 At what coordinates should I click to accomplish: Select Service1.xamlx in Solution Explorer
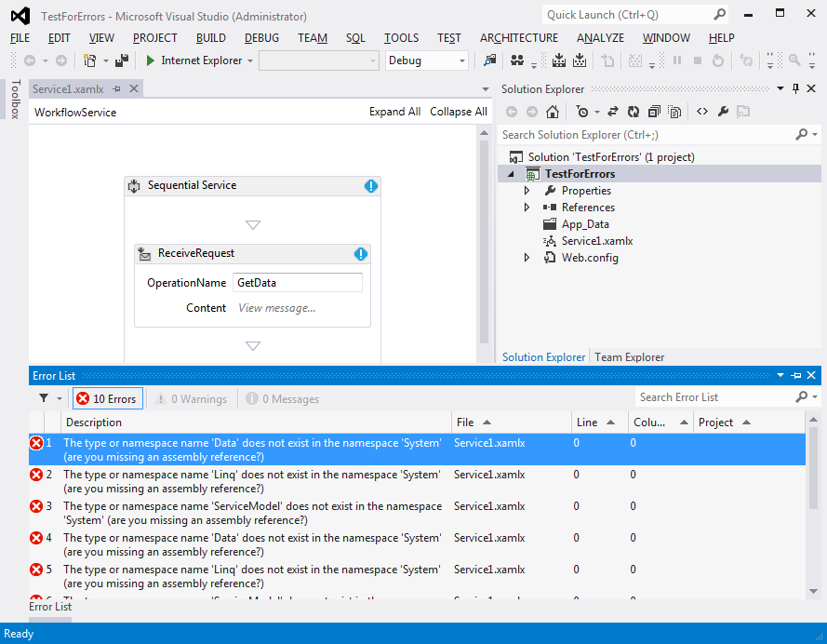point(597,241)
